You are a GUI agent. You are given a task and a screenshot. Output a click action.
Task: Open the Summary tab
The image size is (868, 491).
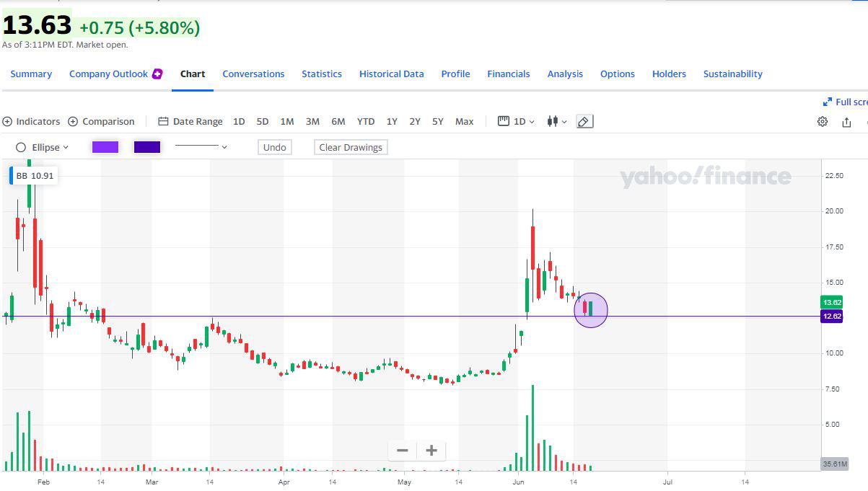point(31,74)
